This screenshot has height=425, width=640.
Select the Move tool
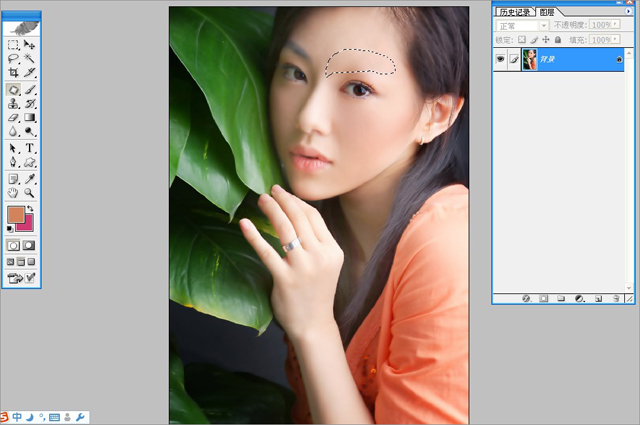click(29, 45)
